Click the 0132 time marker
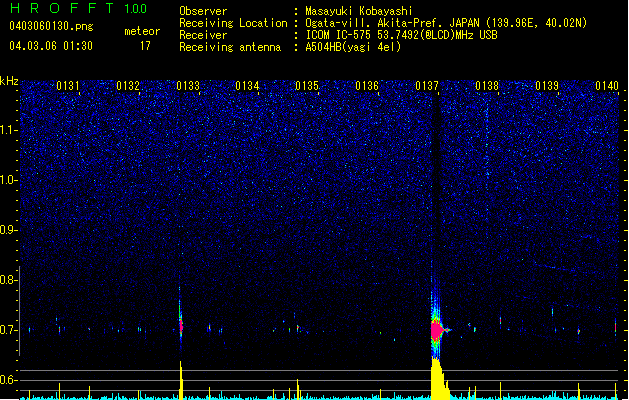The image size is (629, 400). [128, 86]
